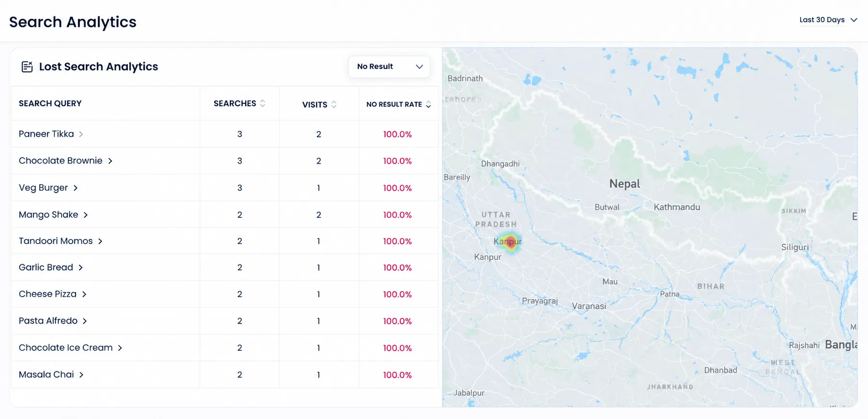868x419 pixels.
Task: Expand the Chocolate Brownie query chevron
Action: 110,161
